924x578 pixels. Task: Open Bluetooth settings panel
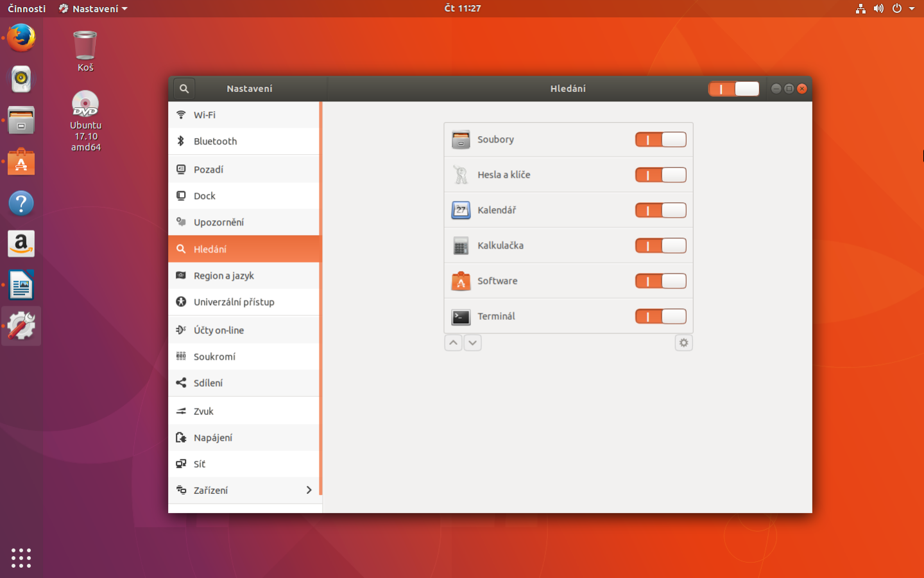(x=244, y=141)
